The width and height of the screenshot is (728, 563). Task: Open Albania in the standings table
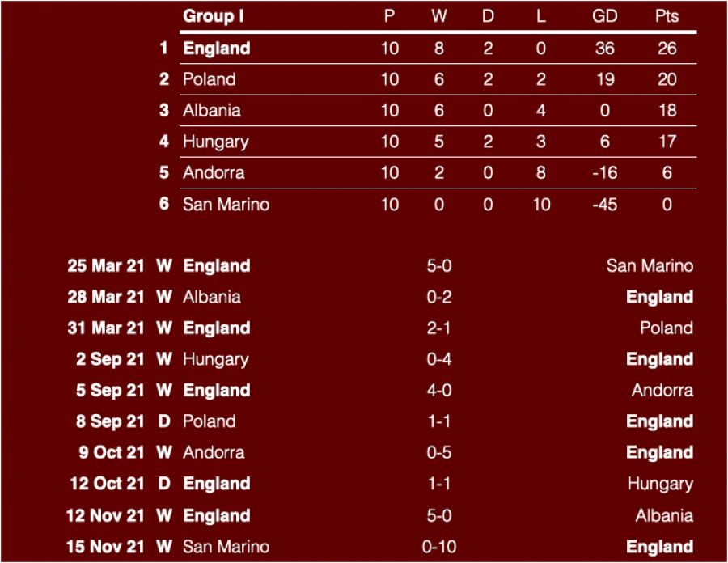tap(211, 111)
